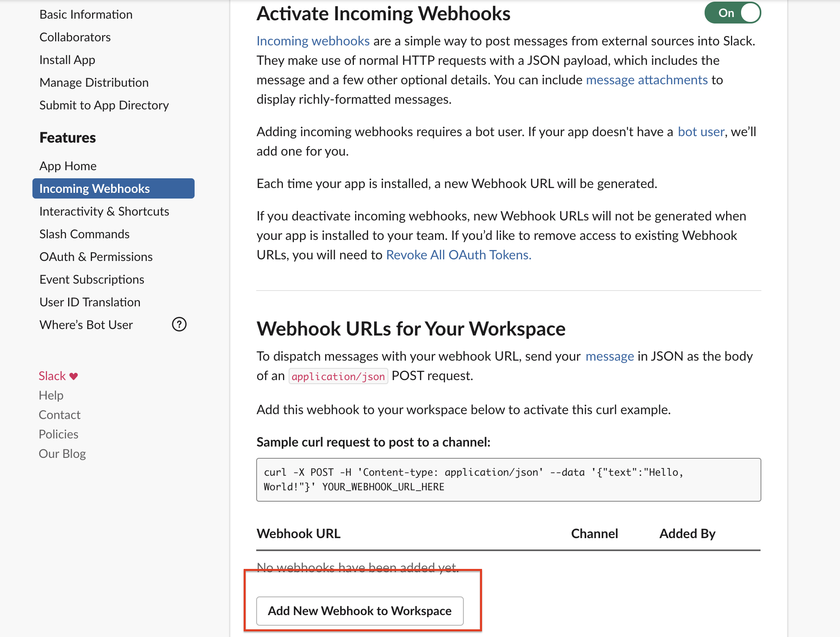840x637 pixels.
Task: Select Interactivity & Shortcuts
Action: 104,212
